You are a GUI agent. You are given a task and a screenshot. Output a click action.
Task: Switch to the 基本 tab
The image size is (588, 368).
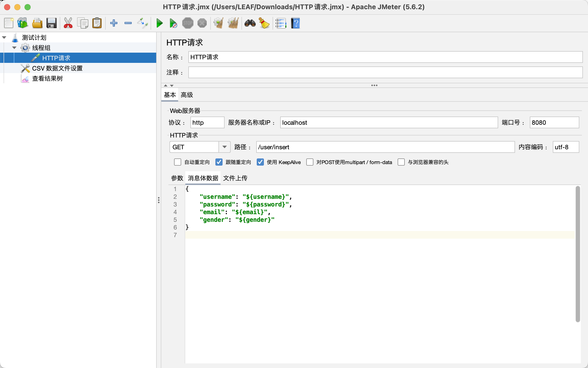click(x=170, y=95)
